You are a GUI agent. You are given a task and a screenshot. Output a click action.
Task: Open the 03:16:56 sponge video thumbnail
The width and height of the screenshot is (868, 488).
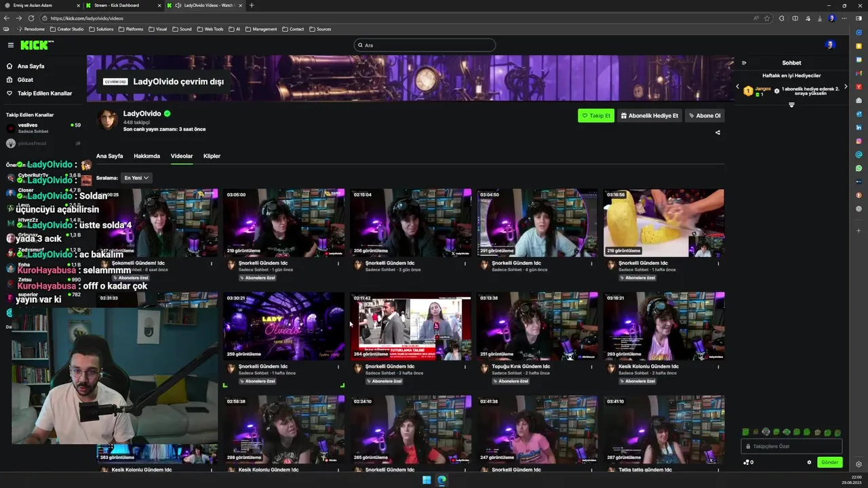tap(664, 223)
